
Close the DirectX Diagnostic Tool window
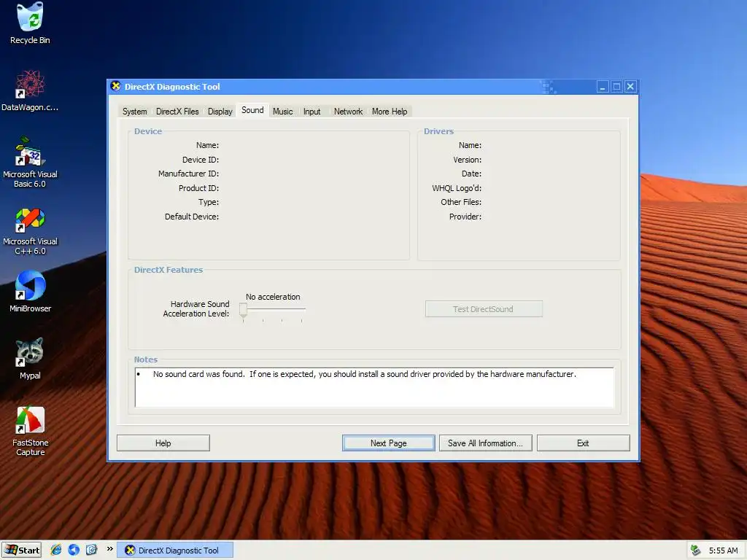point(630,87)
